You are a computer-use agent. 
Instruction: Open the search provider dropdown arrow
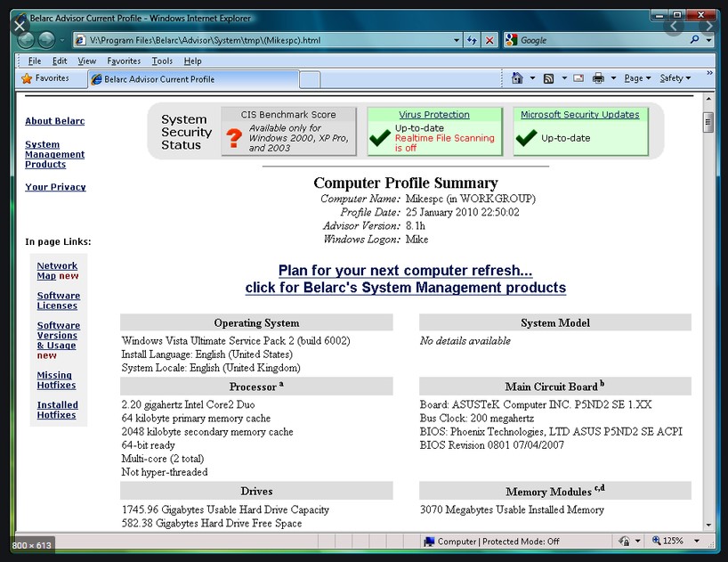tap(708, 40)
